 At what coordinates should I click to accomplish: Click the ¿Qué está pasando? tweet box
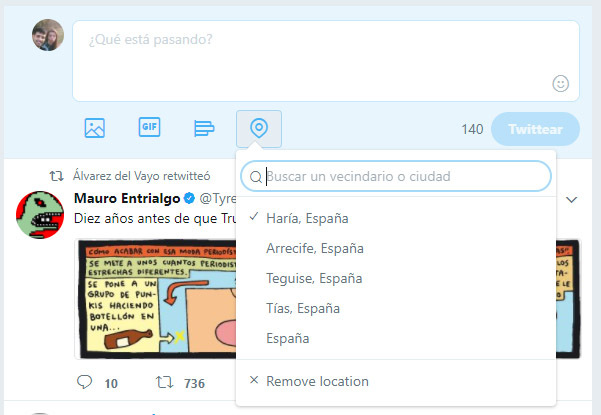point(326,61)
